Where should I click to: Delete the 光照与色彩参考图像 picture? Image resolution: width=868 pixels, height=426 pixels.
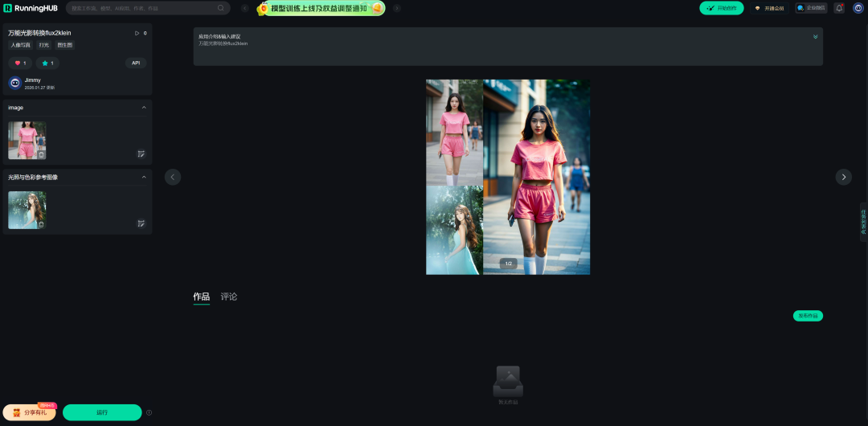(41, 224)
